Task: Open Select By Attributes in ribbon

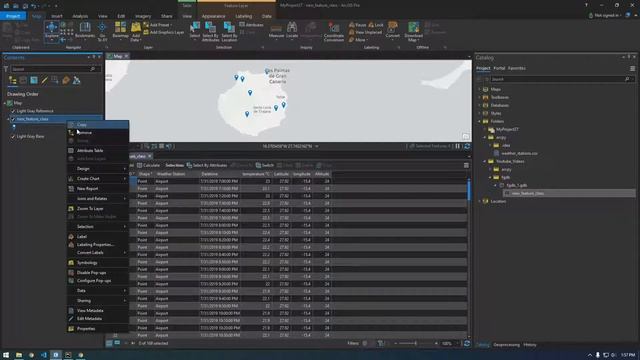Action: pyautogui.click(x=211, y=31)
